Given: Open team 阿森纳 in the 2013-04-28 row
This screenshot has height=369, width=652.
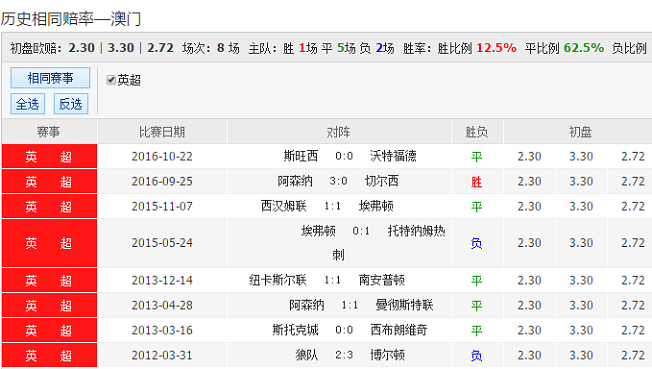Looking at the screenshot, I should click(x=306, y=305).
